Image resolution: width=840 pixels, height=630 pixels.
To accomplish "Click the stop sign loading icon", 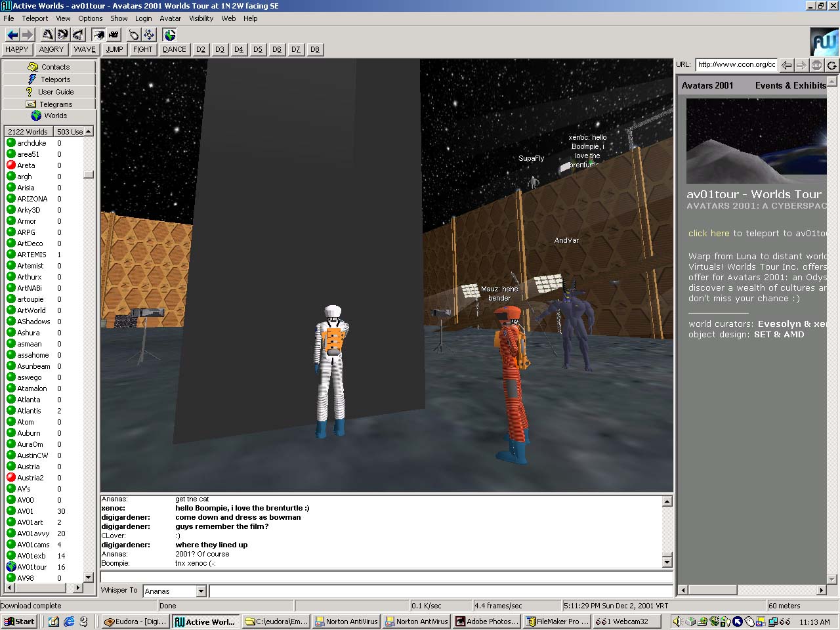I will (x=816, y=65).
